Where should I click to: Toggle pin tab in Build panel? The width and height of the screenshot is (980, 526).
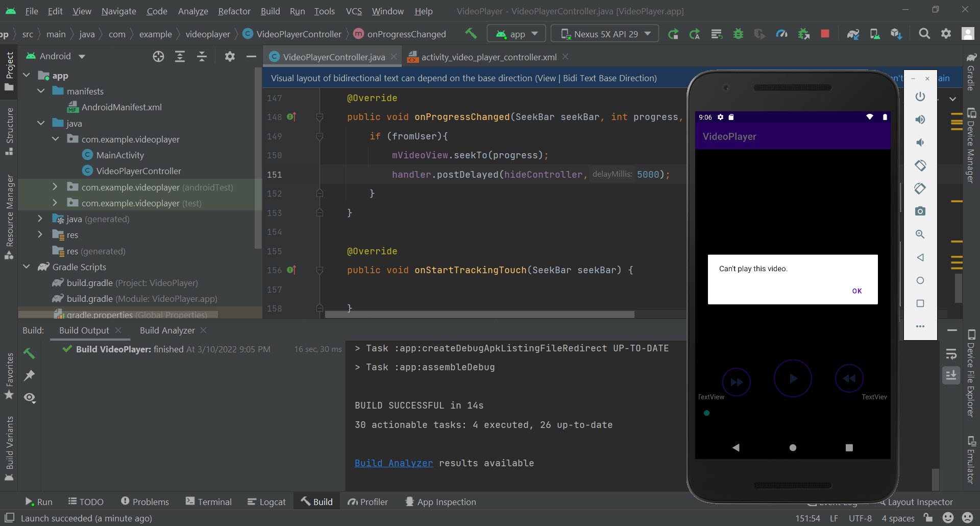(30, 375)
